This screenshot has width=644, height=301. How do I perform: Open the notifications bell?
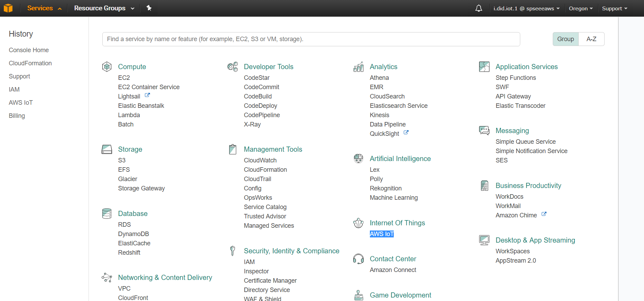[479, 8]
